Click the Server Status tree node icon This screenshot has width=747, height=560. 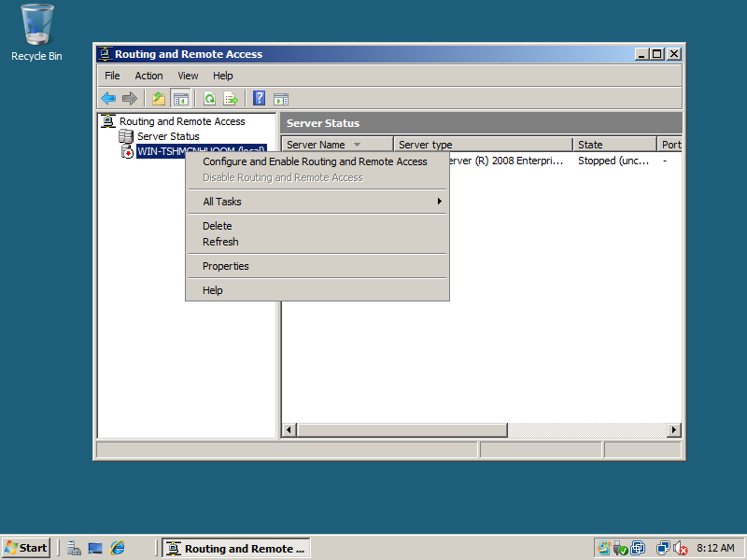tap(126, 136)
